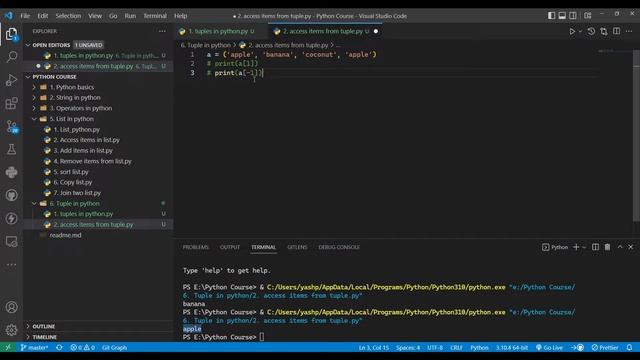Open the Testing flask view

11,149
